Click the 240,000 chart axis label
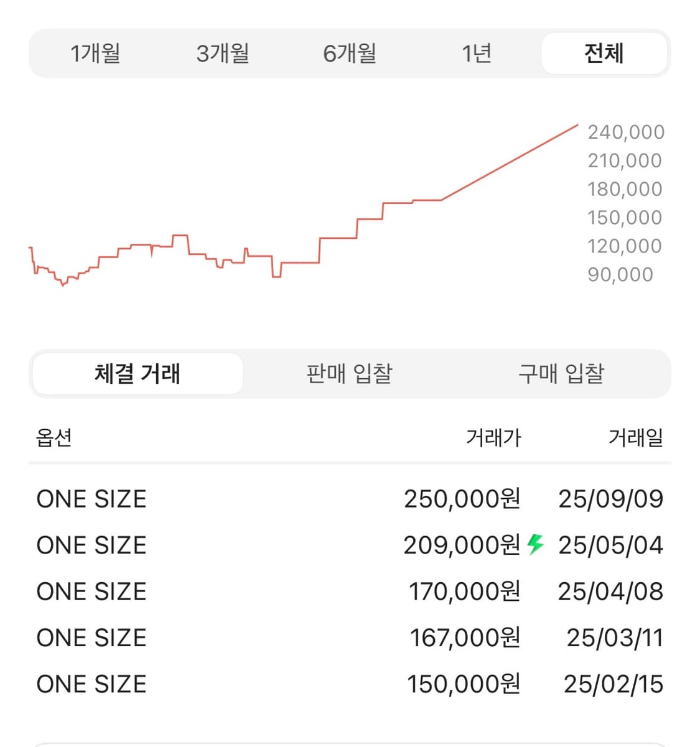700x747 pixels. [x=626, y=132]
